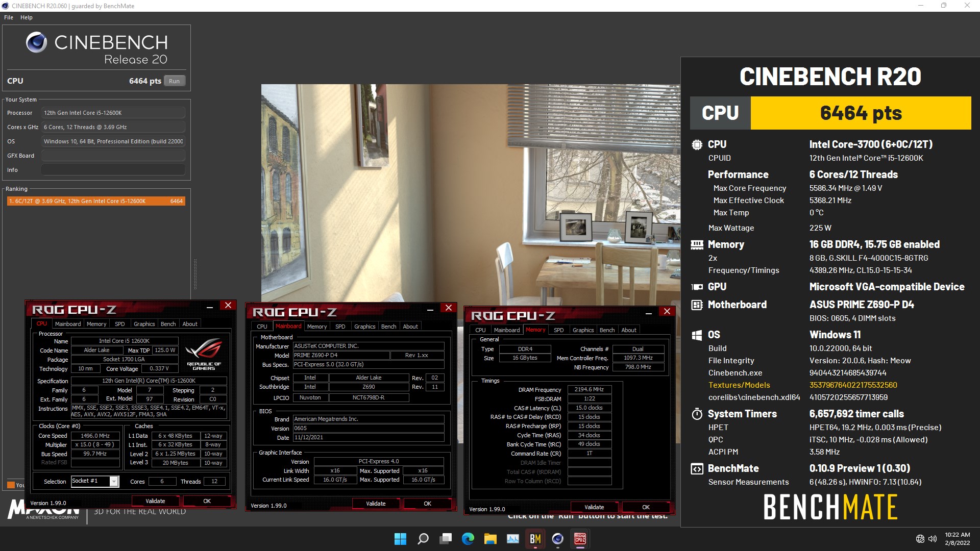The image size is (980, 551).
Task: Switch to ROG CPU-Z taskbar icon
Action: [x=580, y=539]
